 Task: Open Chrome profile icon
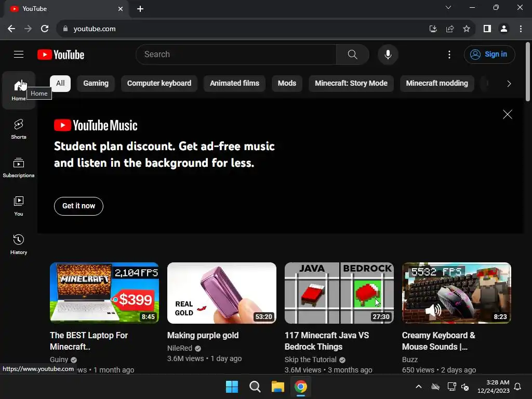pyautogui.click(x=504, y=29)
